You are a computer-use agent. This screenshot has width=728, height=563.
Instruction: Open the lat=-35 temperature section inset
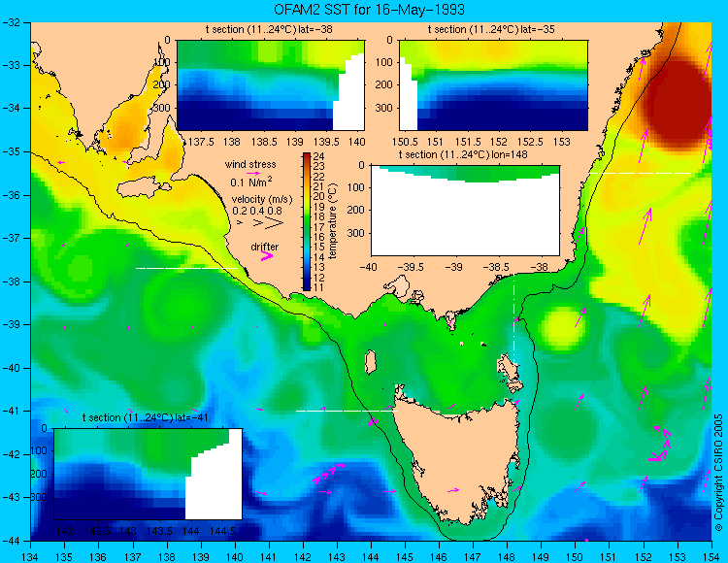(493, 85)
